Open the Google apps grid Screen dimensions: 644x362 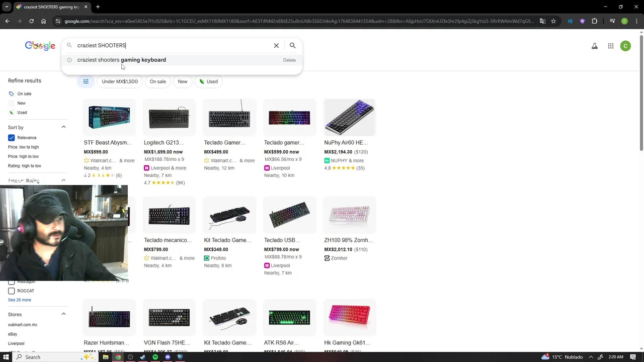[x=610, y=46]
